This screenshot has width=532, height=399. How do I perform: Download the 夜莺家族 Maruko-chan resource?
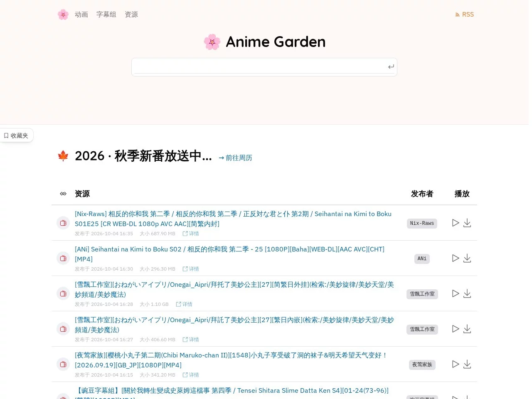pyautogui.click(x=467, y=364)
